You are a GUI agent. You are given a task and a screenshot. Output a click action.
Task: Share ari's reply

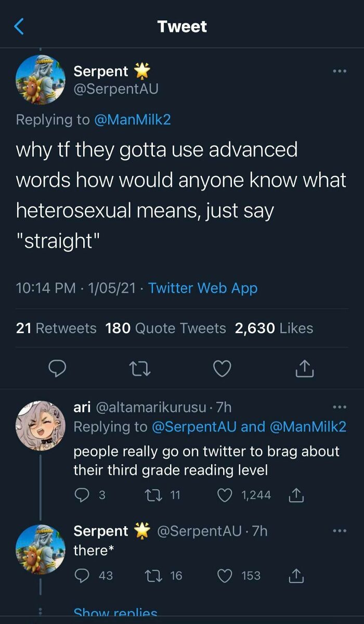coord(295,495)
